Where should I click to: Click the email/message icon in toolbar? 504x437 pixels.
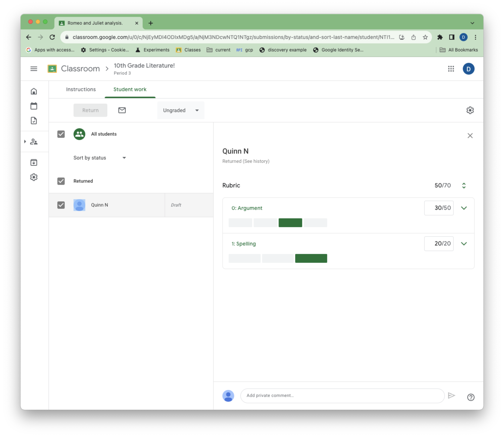(122, 110)
